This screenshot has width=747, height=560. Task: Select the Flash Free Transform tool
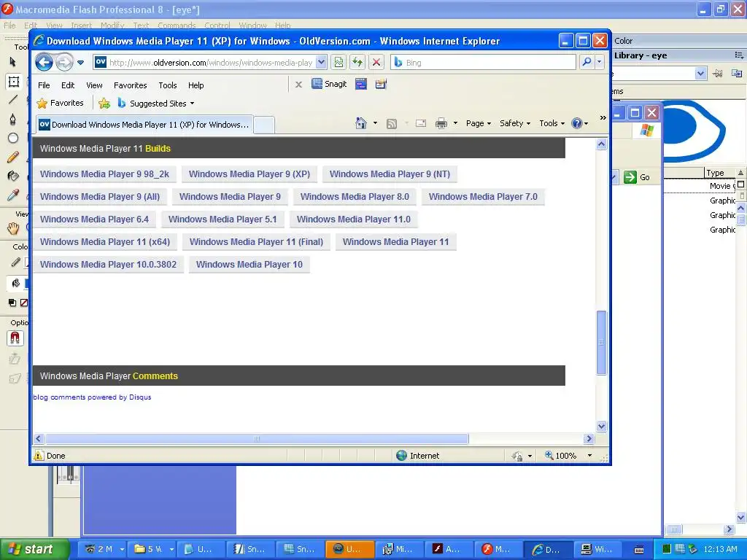pyautogui.click(x=13, y=82)
